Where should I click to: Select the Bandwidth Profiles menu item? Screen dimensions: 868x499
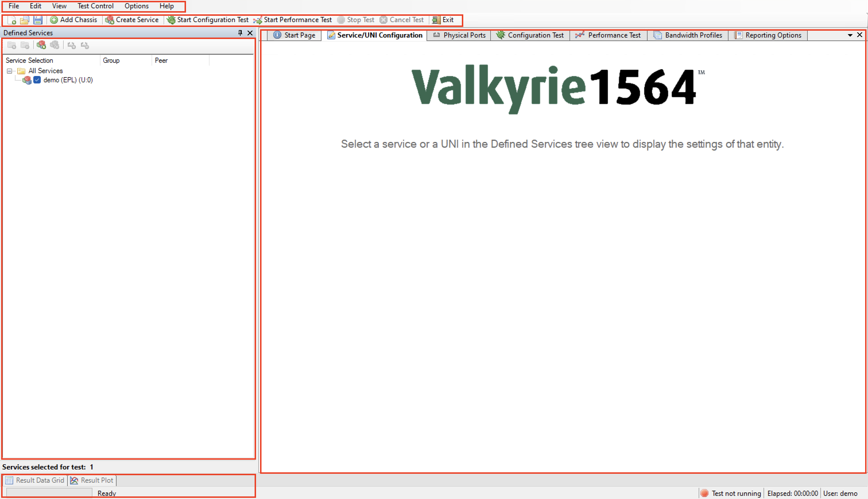[x=693, y=34]
